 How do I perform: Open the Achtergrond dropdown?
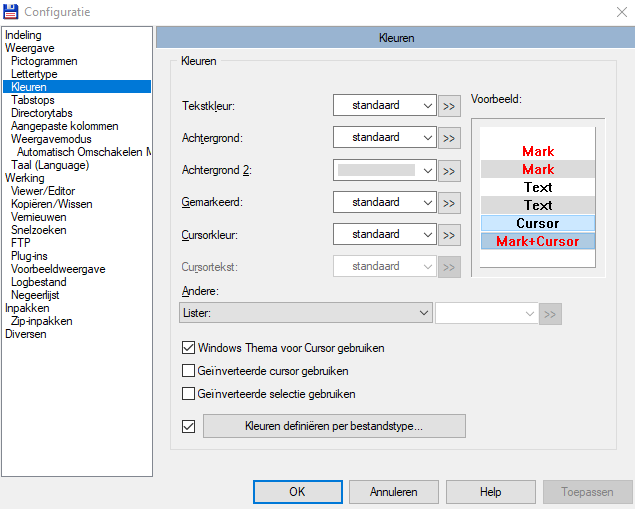tap(384, 137)
